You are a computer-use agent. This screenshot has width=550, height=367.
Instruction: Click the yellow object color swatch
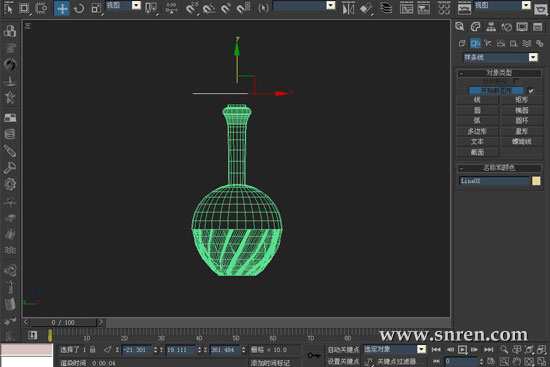tap(536, 181)
